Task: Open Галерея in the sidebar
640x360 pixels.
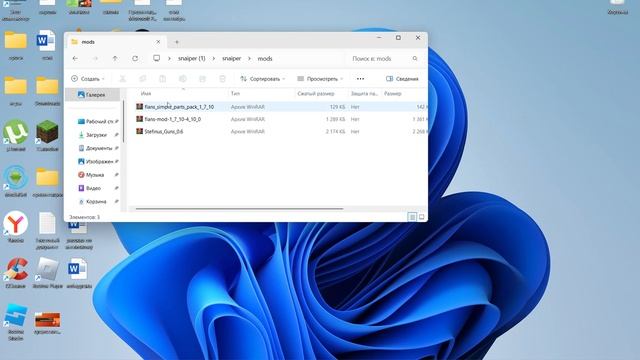Action: point(93,95)
